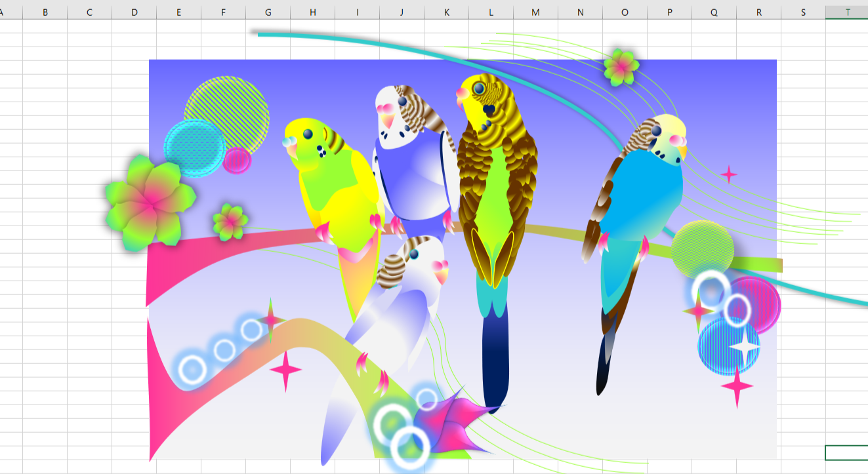Select the small purple circle beside the cyan circle

[237, 160]
